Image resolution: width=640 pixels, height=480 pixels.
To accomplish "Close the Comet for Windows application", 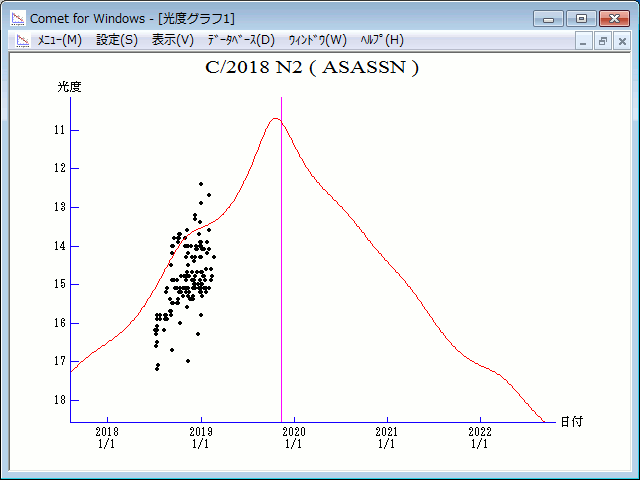I will click(x=613, y=18).
